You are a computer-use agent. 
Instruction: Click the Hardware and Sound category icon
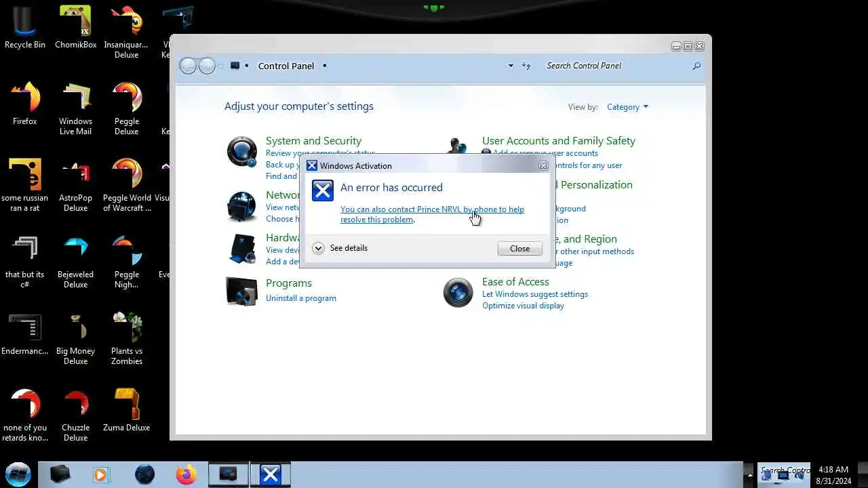coord(242,248)
